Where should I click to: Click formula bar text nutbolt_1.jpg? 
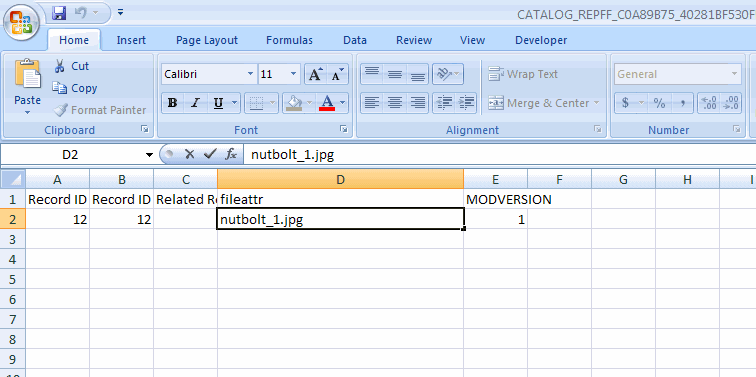point(293,155)
